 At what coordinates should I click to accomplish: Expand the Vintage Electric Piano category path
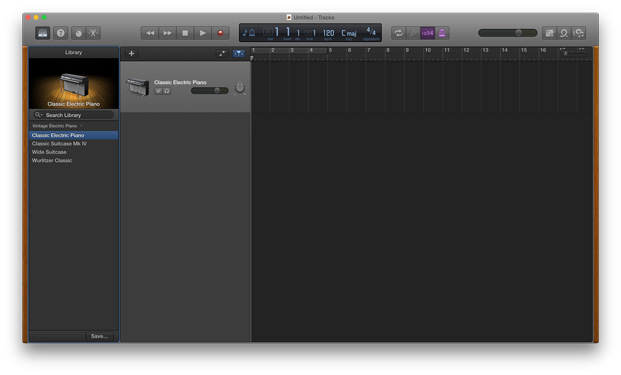57,126
